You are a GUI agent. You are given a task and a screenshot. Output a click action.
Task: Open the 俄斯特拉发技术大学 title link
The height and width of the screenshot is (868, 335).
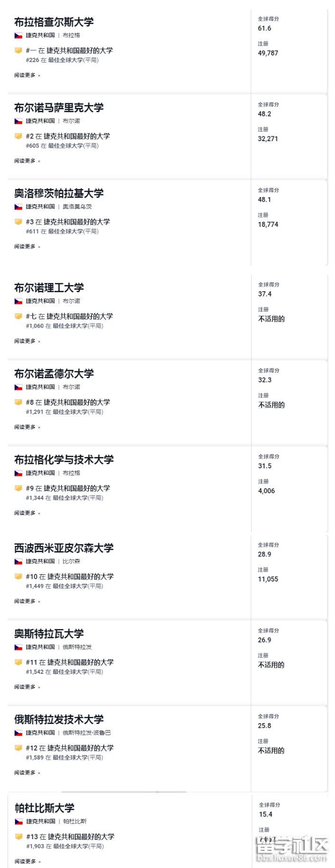pos(59,719)
